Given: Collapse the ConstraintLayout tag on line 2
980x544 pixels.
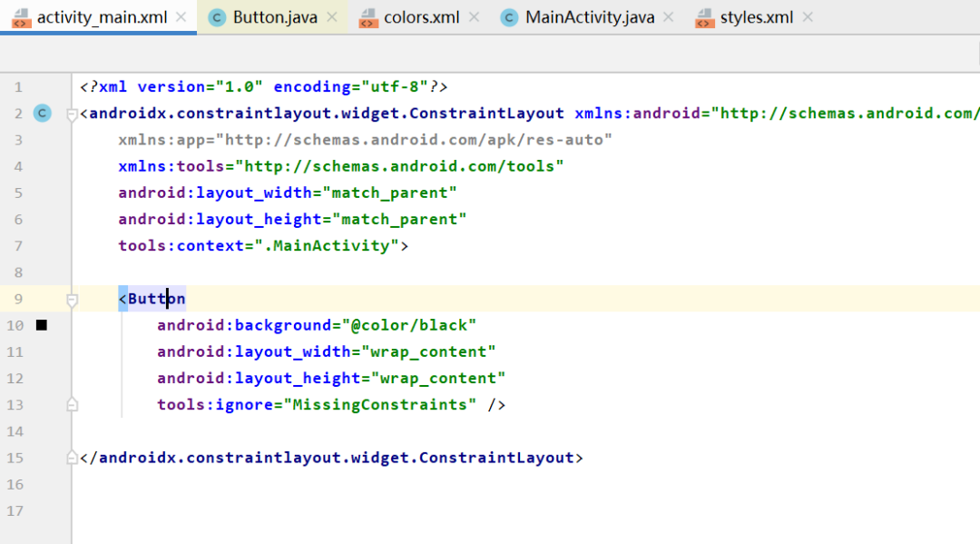Looking at the screenshot, I should pos(72,114).
